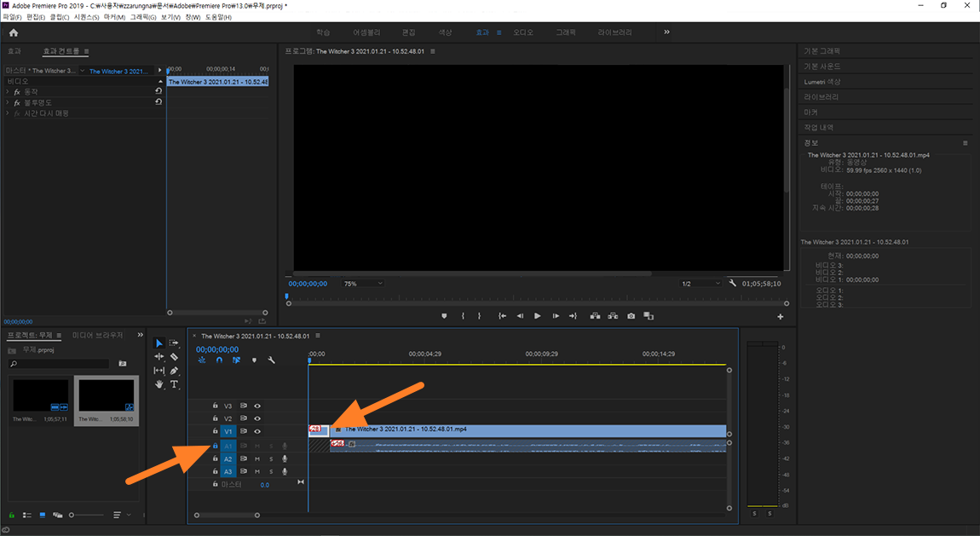The image size is (980, 536).
Task: Toggle Comparison View in Program monitor
Action: point(649,316)
